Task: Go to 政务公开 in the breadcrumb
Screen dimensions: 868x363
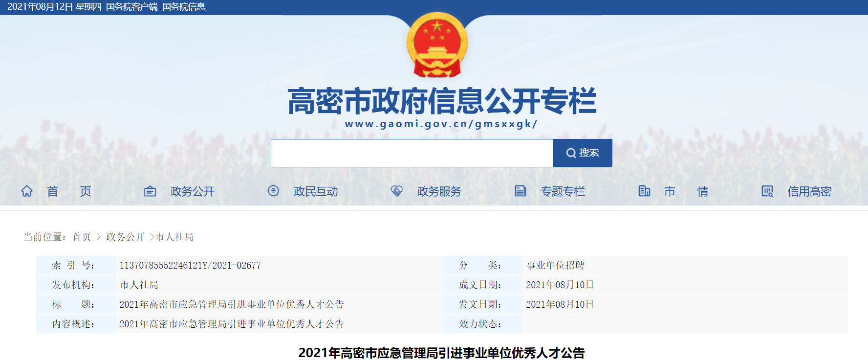Action: coord(126,237)
